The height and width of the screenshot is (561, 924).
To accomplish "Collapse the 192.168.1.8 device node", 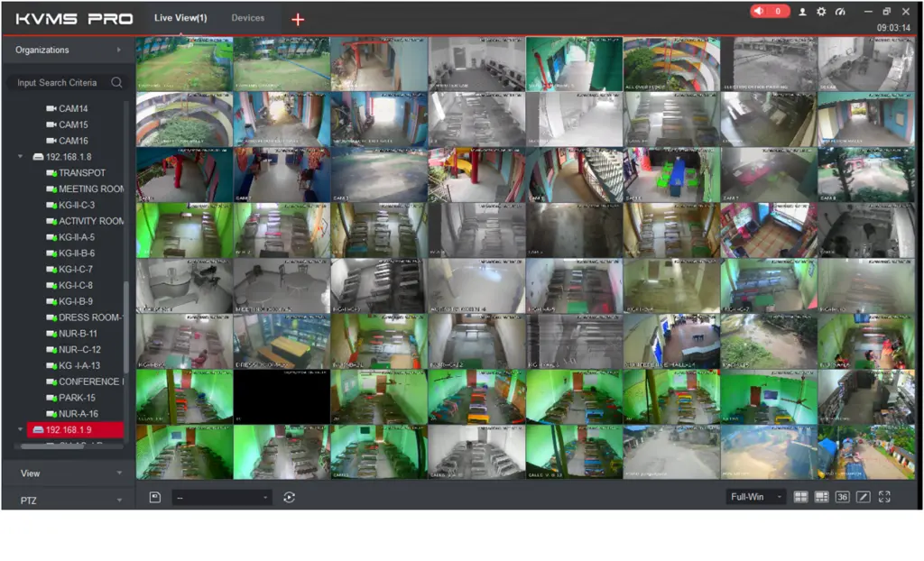I will click(21, 157).
